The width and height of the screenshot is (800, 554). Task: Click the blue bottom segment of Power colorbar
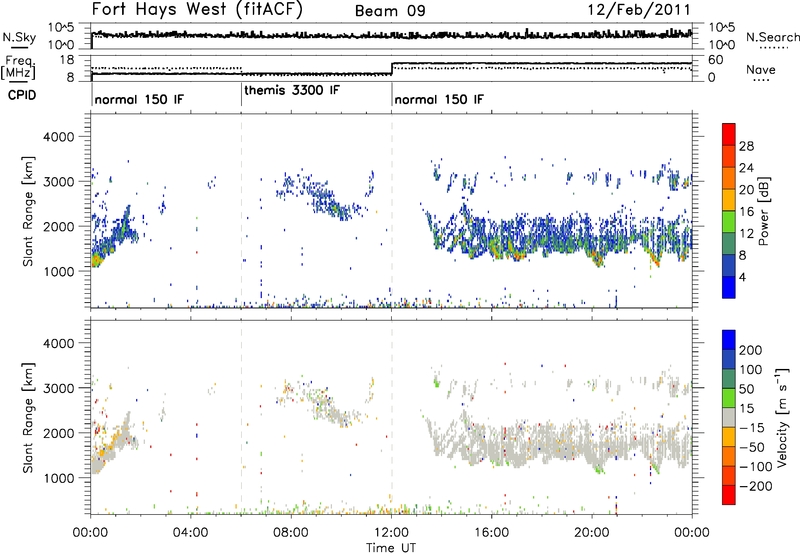tap(729, 287)
